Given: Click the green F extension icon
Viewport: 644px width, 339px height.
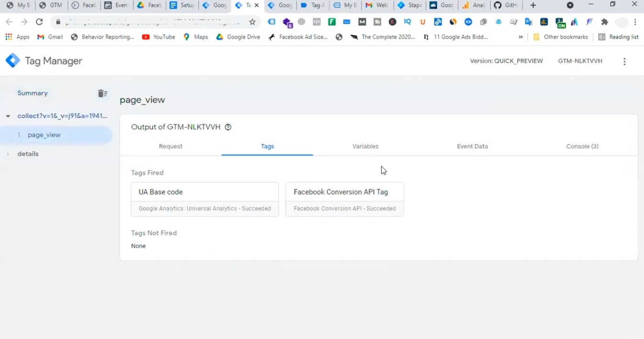Looking at the screenshot, I should [x=331, y=22].
